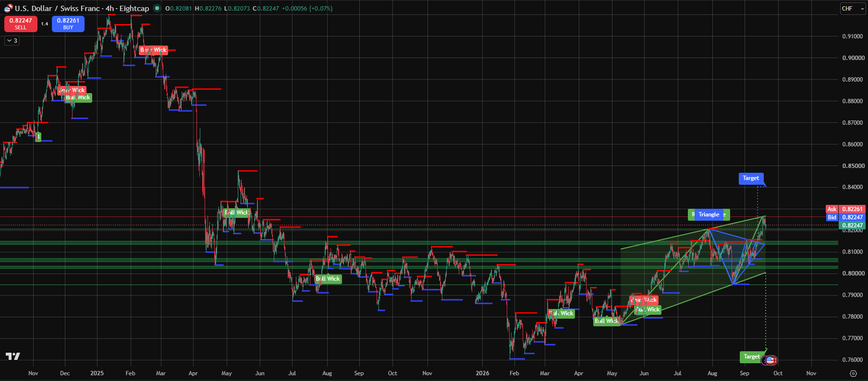Open the CHF currency dropdown
Viewport: 868px width, 381px height.
tap(853, 9)
